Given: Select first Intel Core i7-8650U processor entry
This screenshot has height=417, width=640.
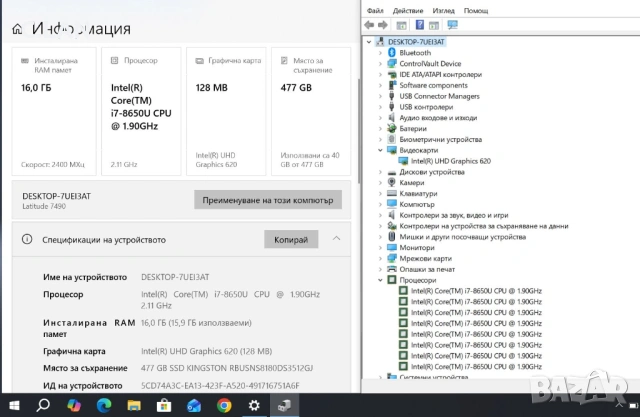Looking at the screenshot, I should tap(476, 291).
